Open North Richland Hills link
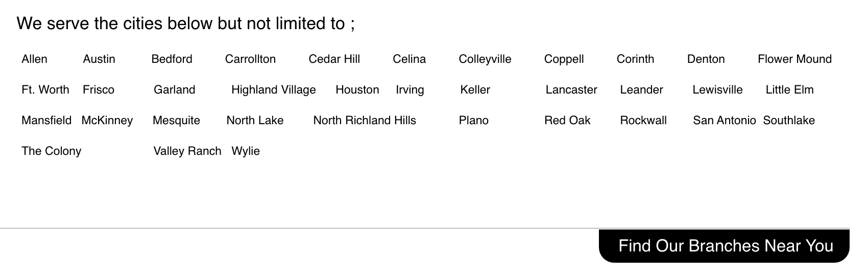Image resolution: width=868 pixels, height=276 pixels. point(365,121)
